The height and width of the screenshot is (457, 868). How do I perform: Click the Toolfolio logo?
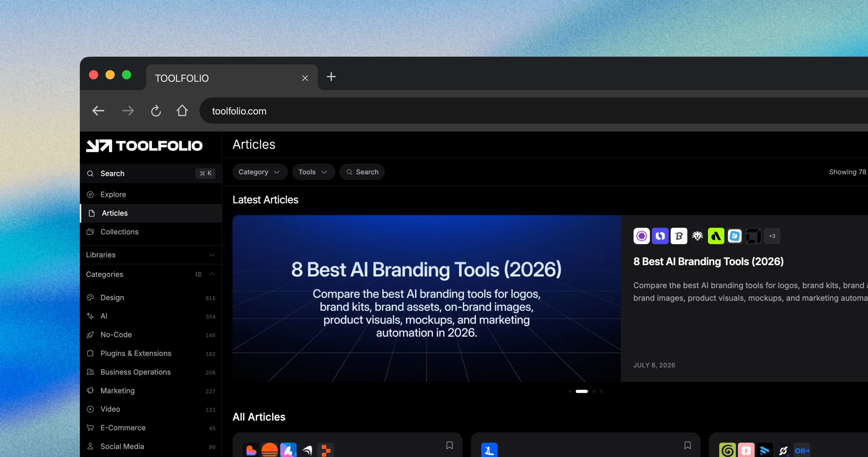[x=144, y=146]
